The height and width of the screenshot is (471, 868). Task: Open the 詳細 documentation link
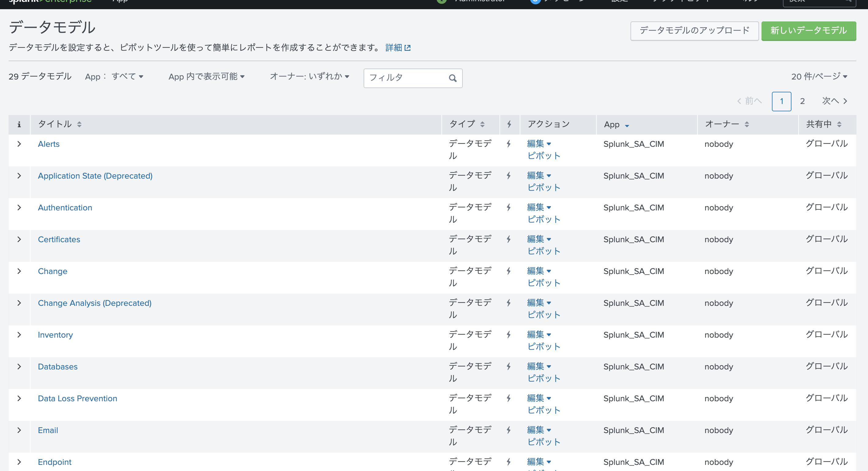pos(398,48)
